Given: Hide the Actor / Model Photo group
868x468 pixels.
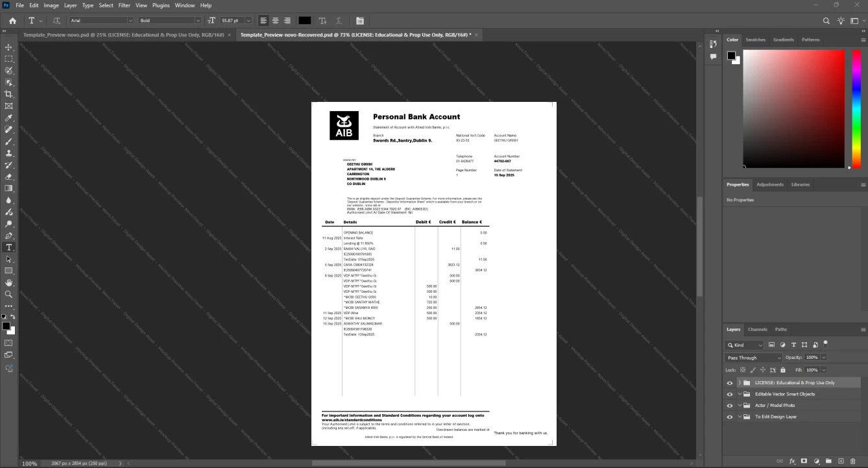Looking at the screenshot, I should tap(730, 406).
